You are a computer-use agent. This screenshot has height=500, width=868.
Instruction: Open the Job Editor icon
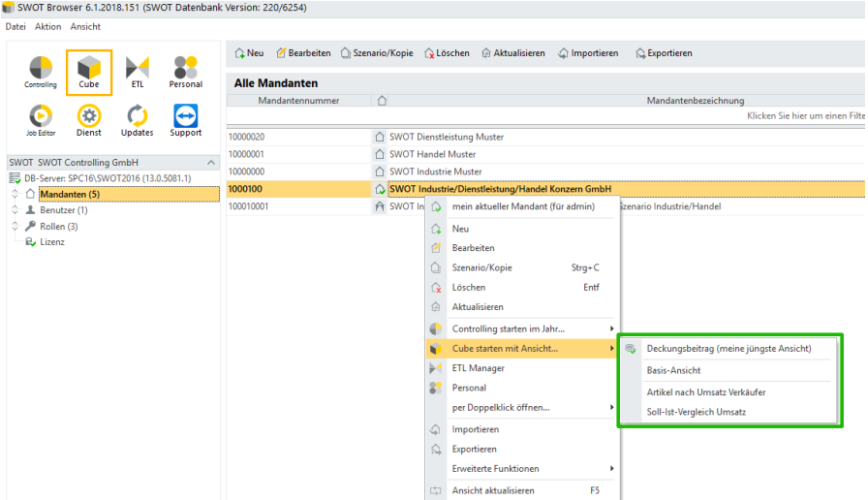point(41,120)
